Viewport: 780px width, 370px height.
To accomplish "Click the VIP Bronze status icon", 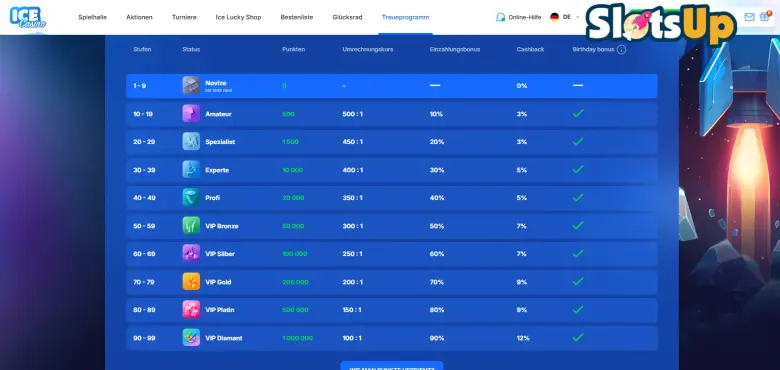I will (x=191, y=225).
